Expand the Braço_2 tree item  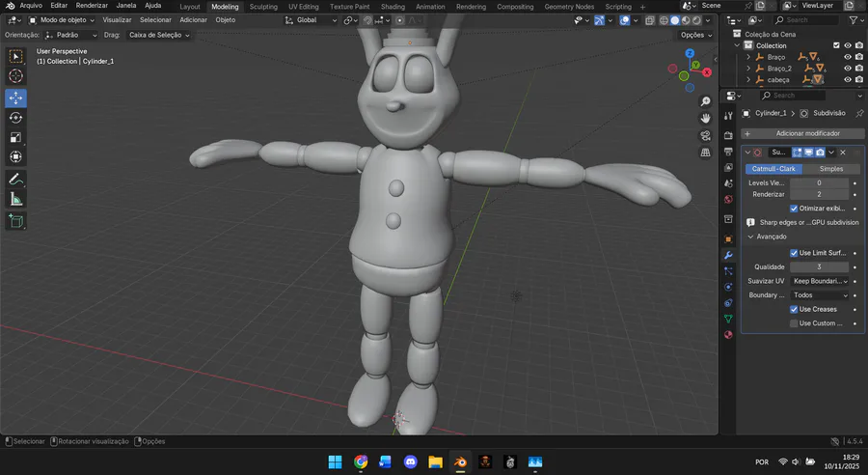(x=748, y=69)
